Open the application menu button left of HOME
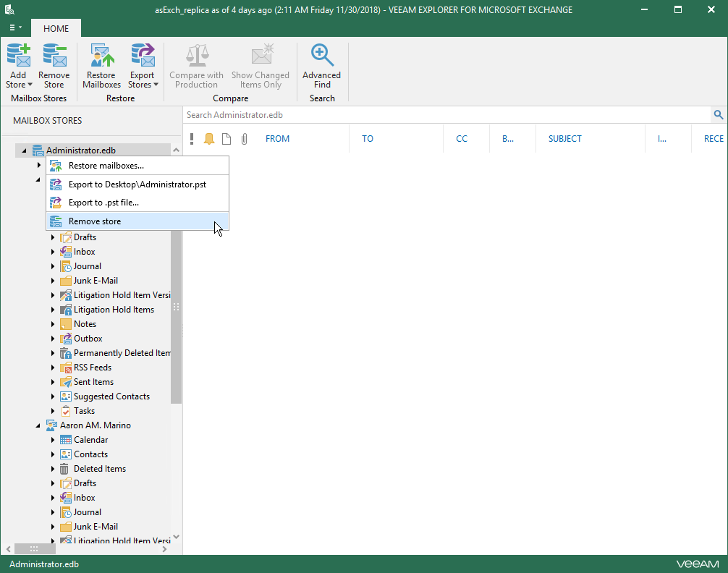This screenshot has height=573, width=728. pos(15,28)
